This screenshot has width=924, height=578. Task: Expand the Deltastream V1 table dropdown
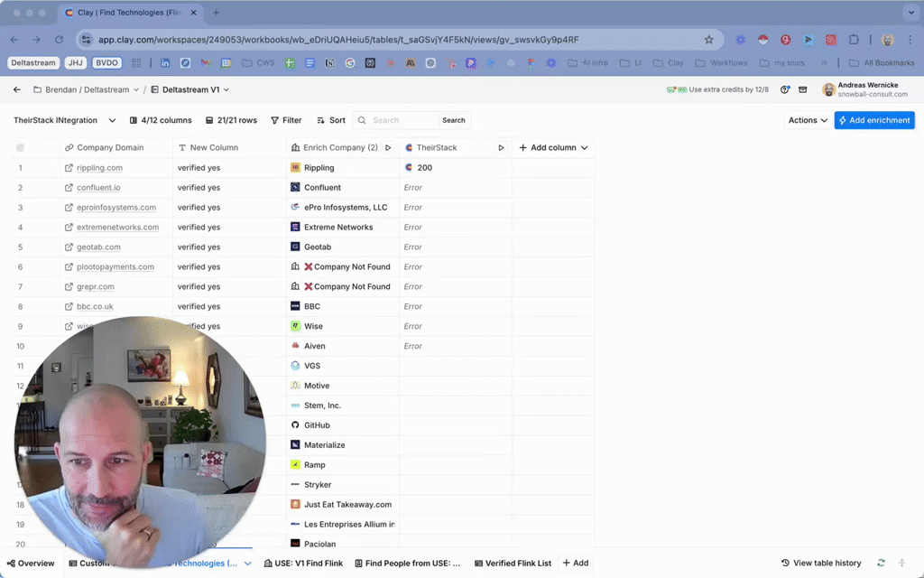coord(226,90)
